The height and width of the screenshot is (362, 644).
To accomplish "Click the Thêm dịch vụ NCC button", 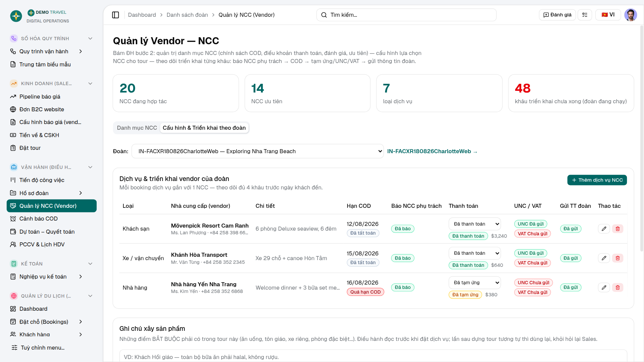I will coord(597,180).
